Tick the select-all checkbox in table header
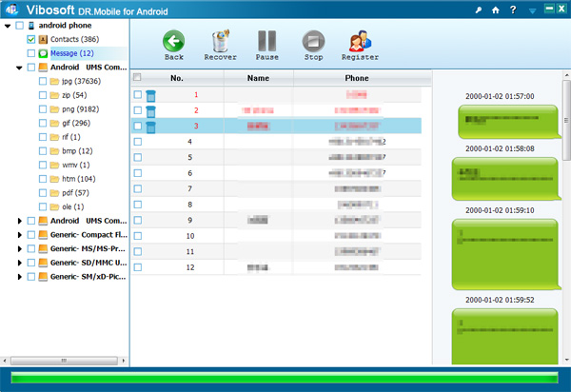This screenshot has height=392, width=571. click(x=137, y=77)
